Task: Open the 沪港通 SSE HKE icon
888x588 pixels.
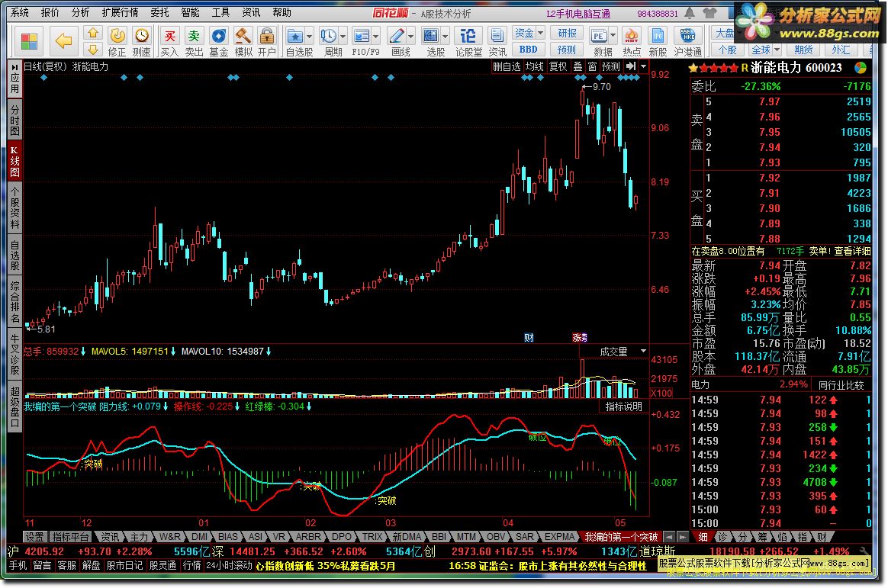Action: pyautogui.click(x=687, y=36)
